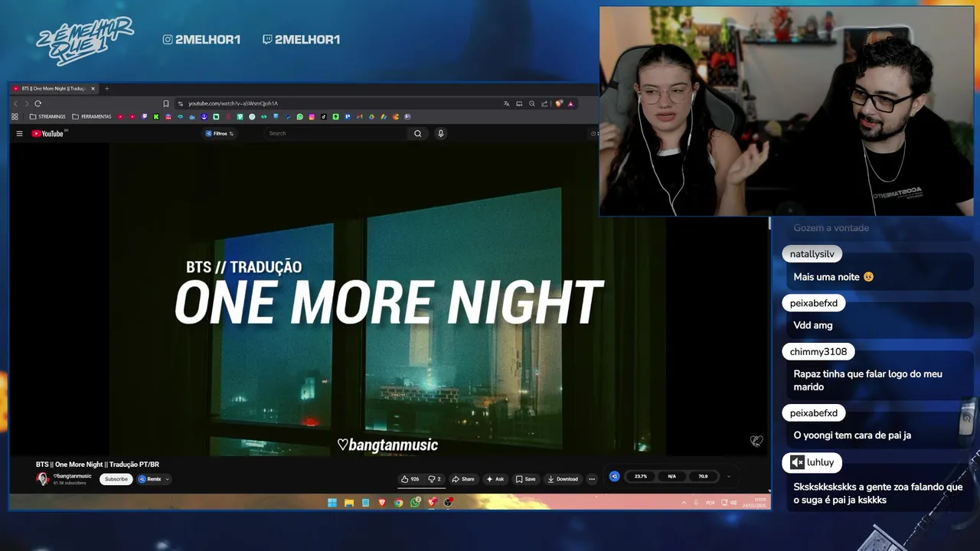
Task: Open more actions three-dot menu under video
Action: point(592,479)
